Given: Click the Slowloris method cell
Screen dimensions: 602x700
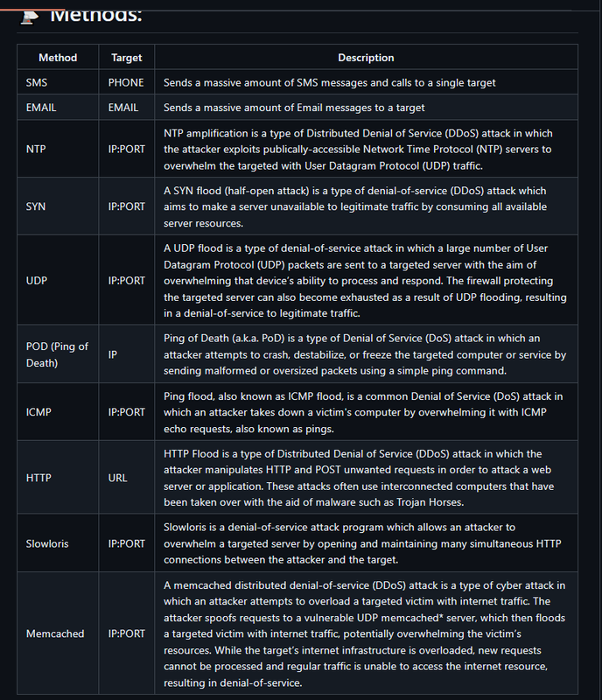Looking at the screenshot, I should 58,543.
